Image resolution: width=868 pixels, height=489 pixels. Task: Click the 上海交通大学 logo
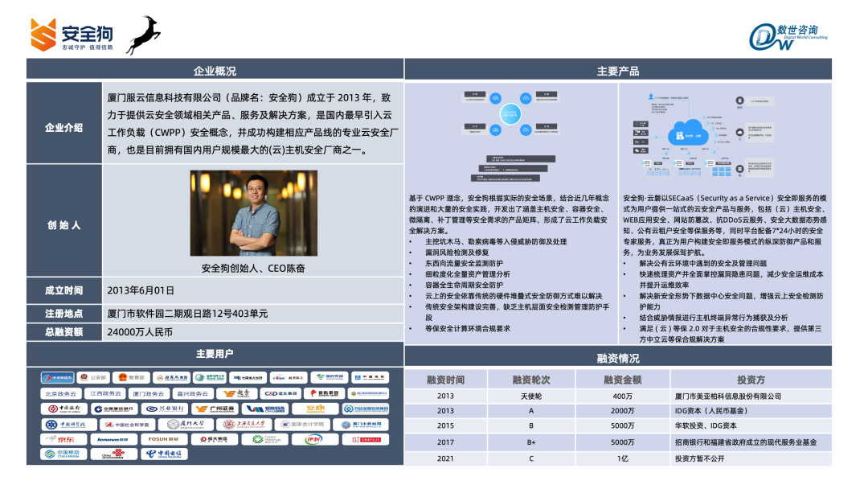pyautogui.click(x=244, y=424)
